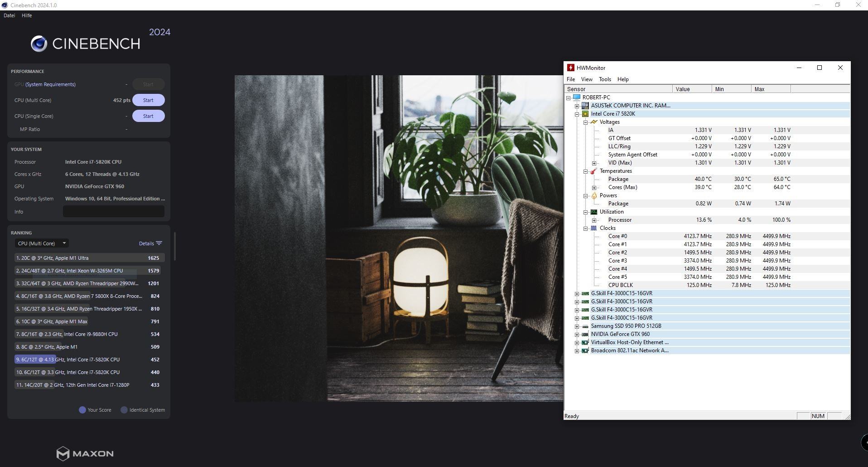Select the Apple M1 Ultra ranking entry
Screen dimensions: 868x467
[x=89, y=258]
